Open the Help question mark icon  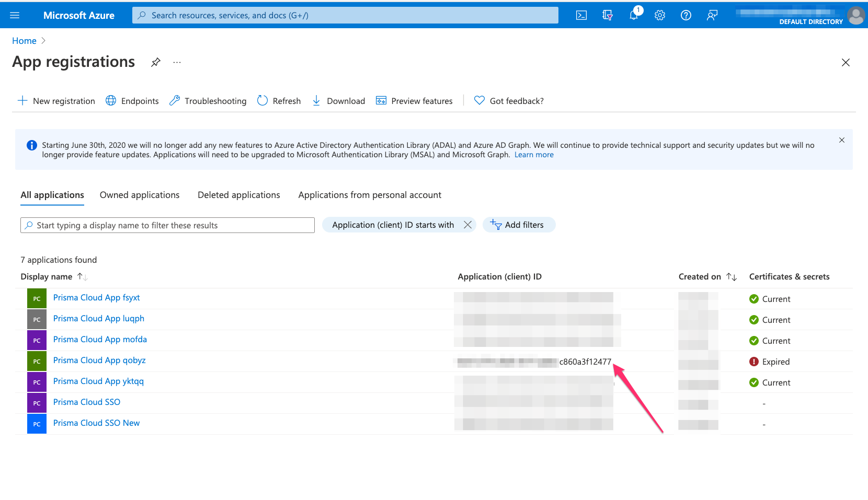tap(686, 15)
